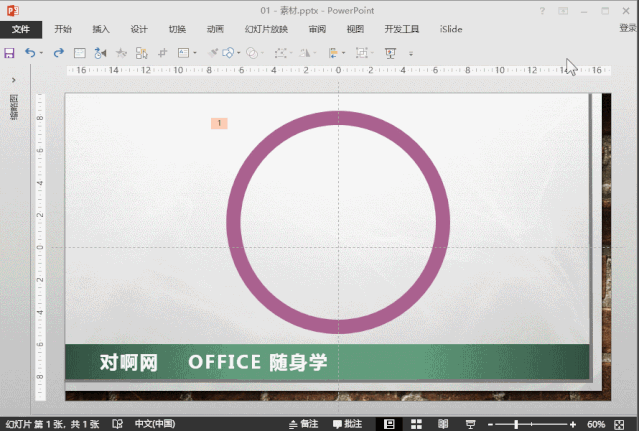
Task: Expand the group objects dropdown arrow
Action: coord(372,53)
